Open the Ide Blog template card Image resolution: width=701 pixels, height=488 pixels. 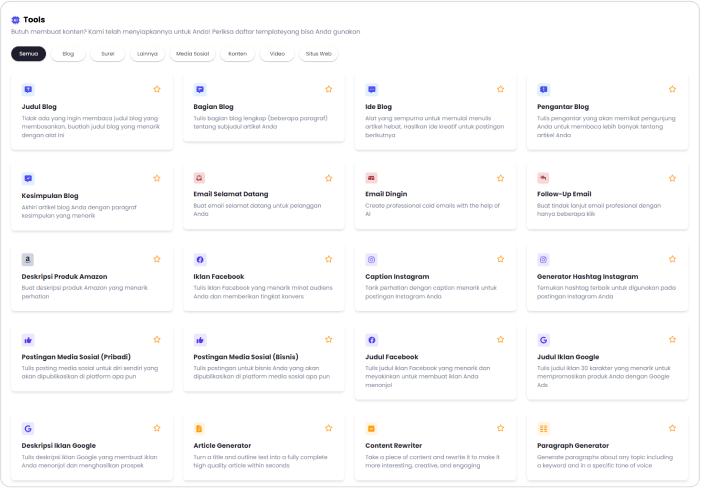[x=434, y=112]
